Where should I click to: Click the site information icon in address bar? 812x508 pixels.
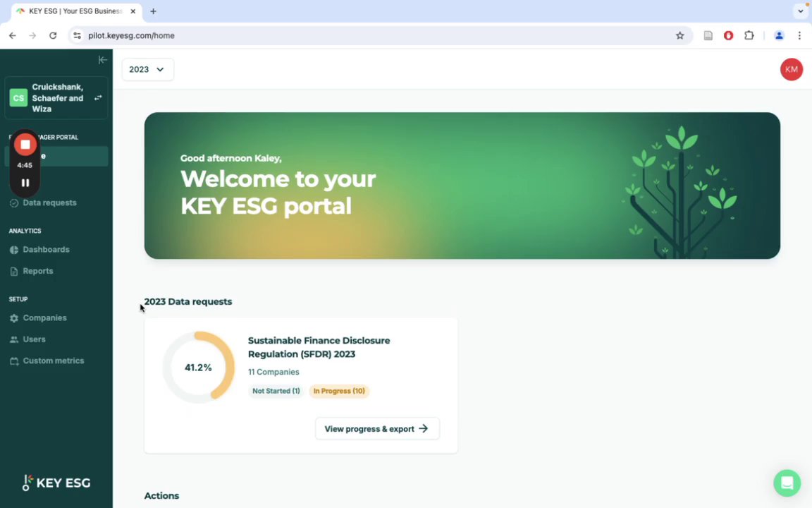coord(77,35)
